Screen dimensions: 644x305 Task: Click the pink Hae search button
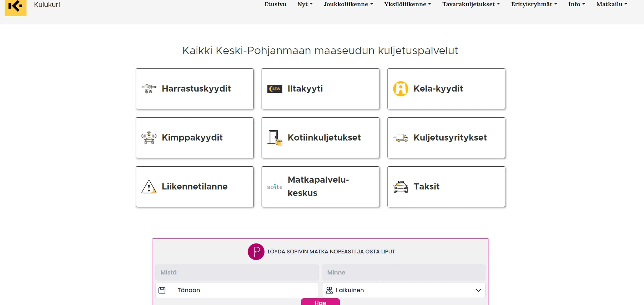point(320,302)
